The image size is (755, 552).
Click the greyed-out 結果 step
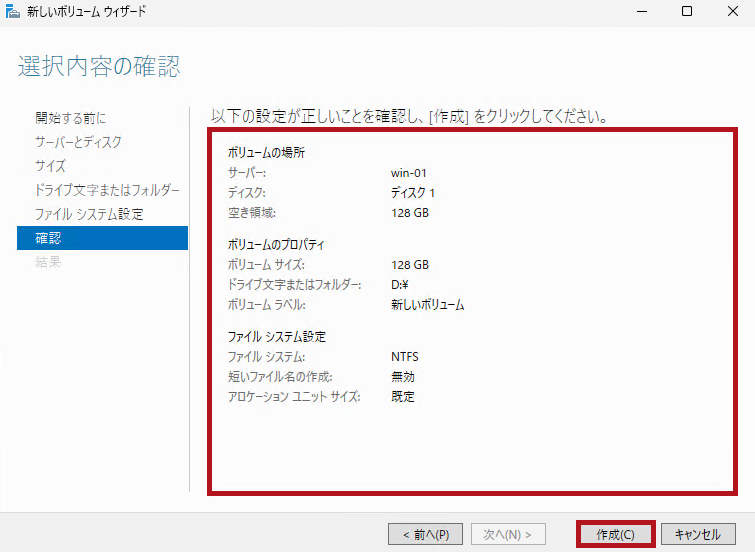(x=48, y=262)
